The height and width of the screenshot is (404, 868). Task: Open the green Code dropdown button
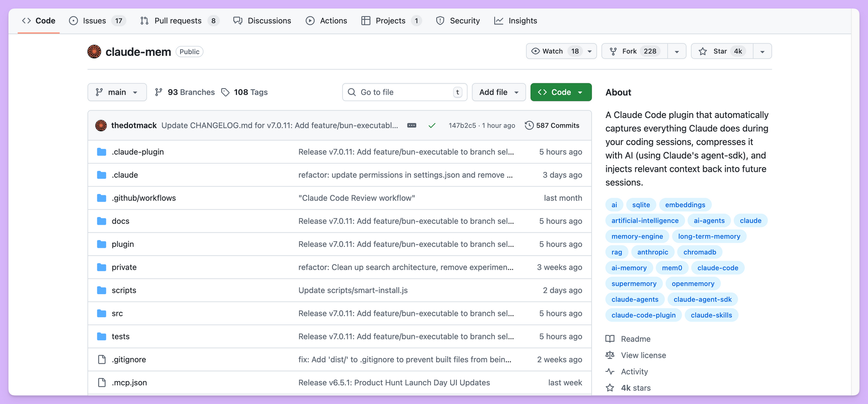(561, 92)
